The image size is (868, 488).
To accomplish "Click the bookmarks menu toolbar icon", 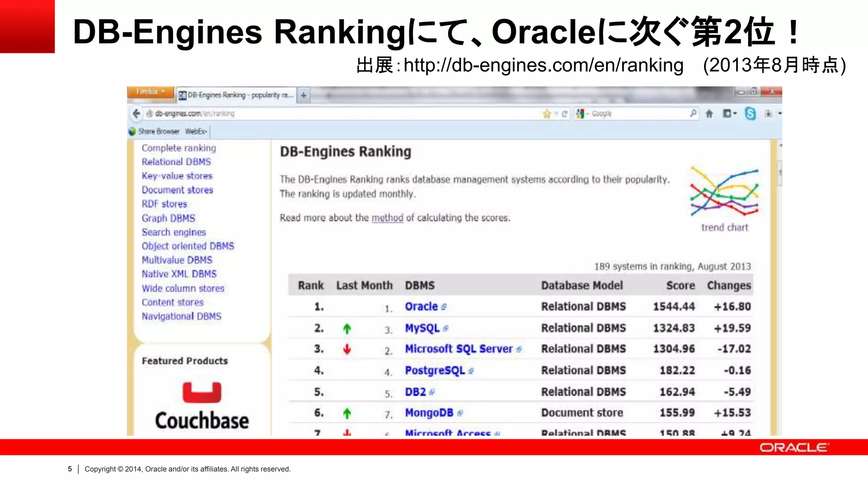I will pyautogui.click(x=729, y=113).
